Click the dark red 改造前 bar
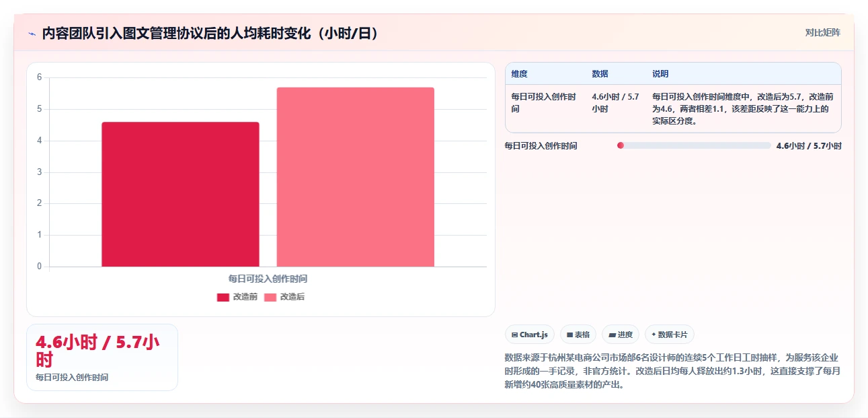This screenshot has height=418, width=868. pyautogui.click(x=180, y=194)
